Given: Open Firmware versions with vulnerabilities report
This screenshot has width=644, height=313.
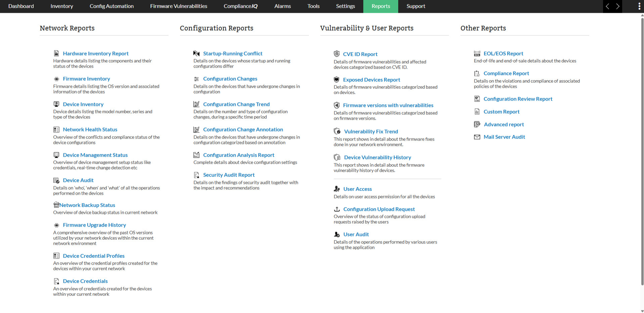Looking at the screenshot, I should 388,105.
